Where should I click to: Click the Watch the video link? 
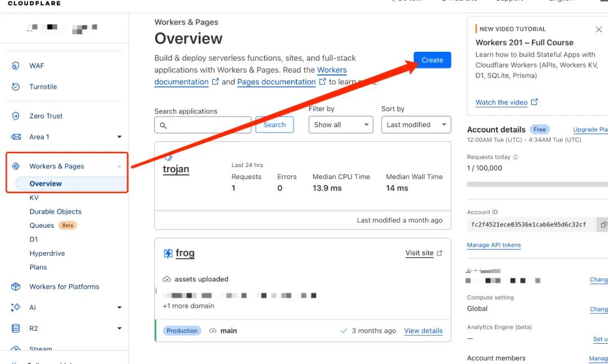tap(502, 102)
